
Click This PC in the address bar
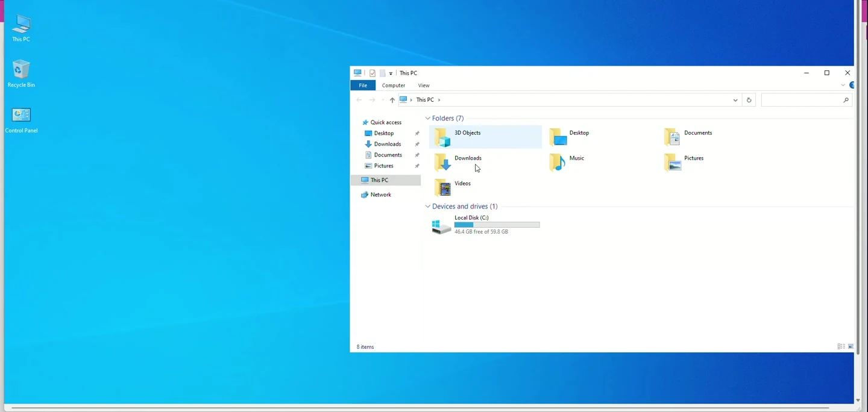(425, 100)
